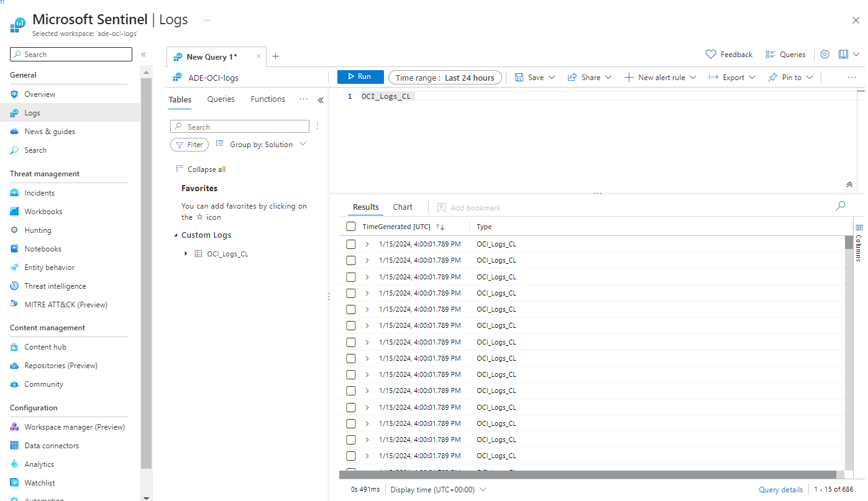Open the Feedback heart icon
The height and width of the screenshot is (501, 868).
click(x=711, y=55)
